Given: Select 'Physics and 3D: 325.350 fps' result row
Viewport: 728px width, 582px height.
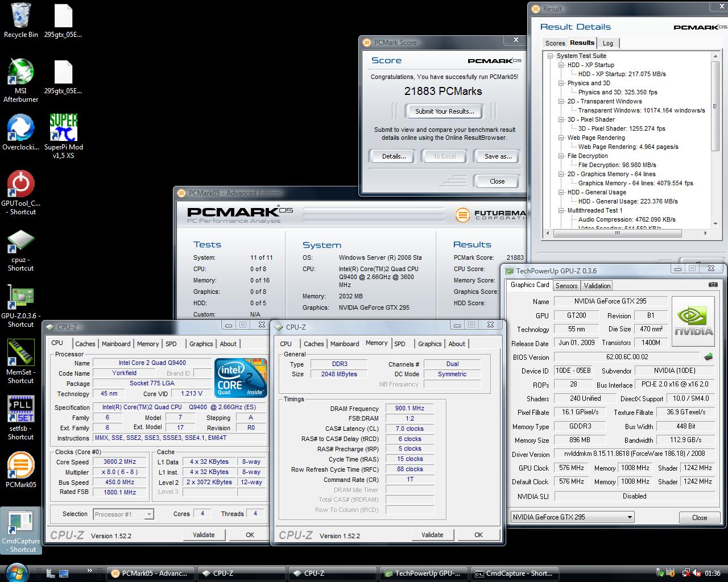Looking at the screenshot, I should 618,92.
